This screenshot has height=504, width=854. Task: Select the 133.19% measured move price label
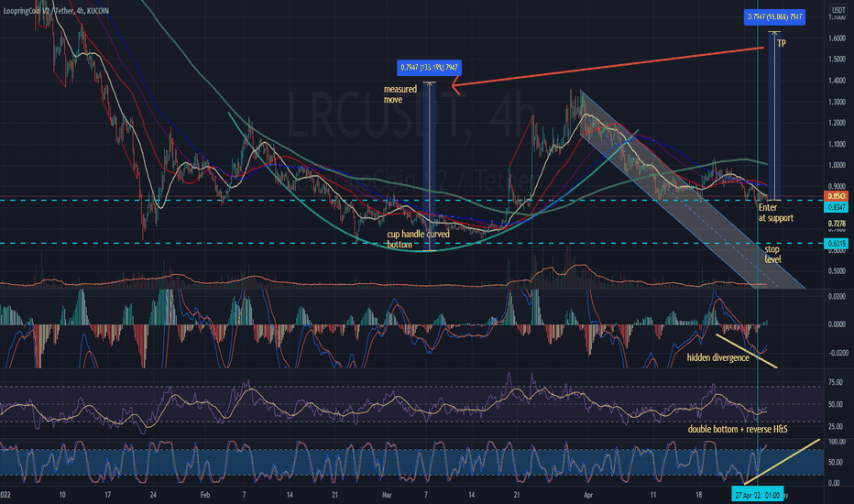[x=429, y=68]
